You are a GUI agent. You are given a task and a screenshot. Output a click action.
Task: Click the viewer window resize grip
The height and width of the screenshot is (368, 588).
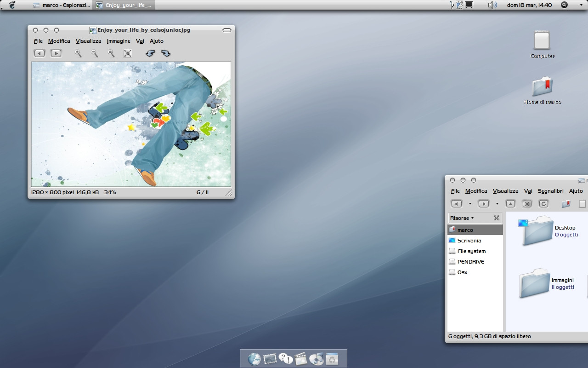(x=229, y=193)
